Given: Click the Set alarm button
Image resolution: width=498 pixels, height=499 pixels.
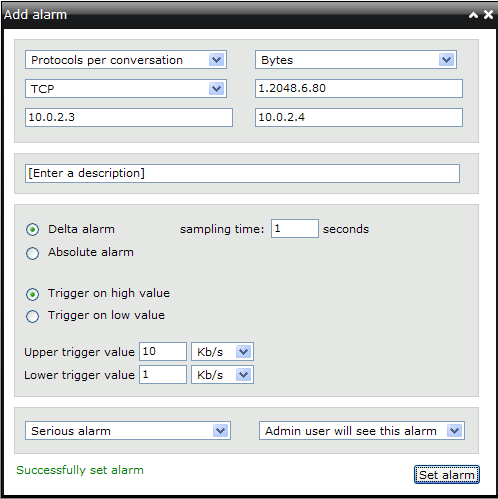Looking at the screenshot, I should [447, 475].
